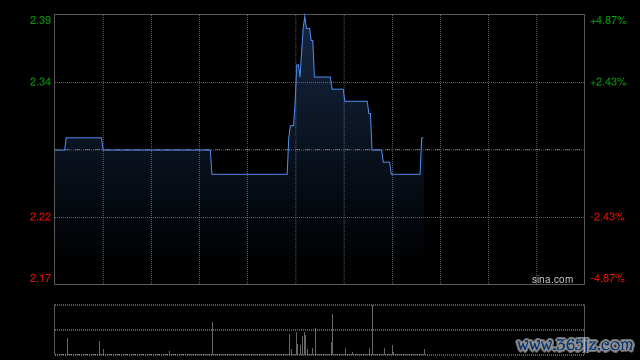This screenshot has height=360, width=640.
Task: Click the -4.87% percentage label
Action: coord(607,278)
